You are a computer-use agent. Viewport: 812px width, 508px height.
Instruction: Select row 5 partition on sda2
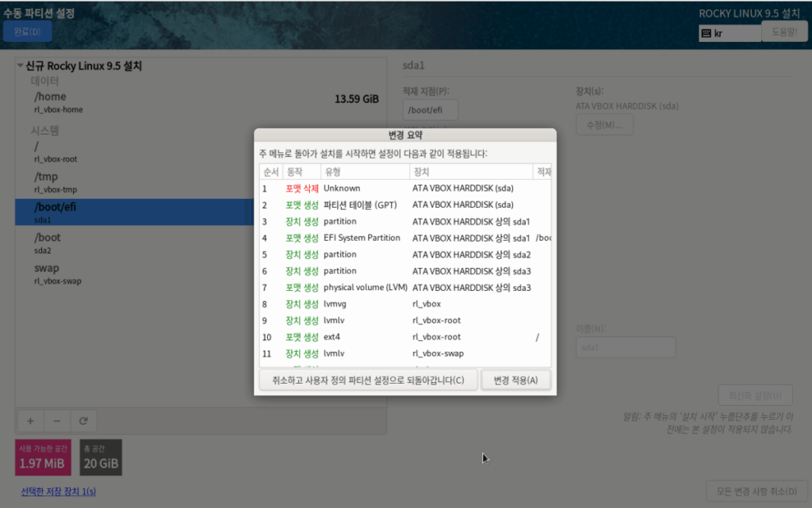405,254
